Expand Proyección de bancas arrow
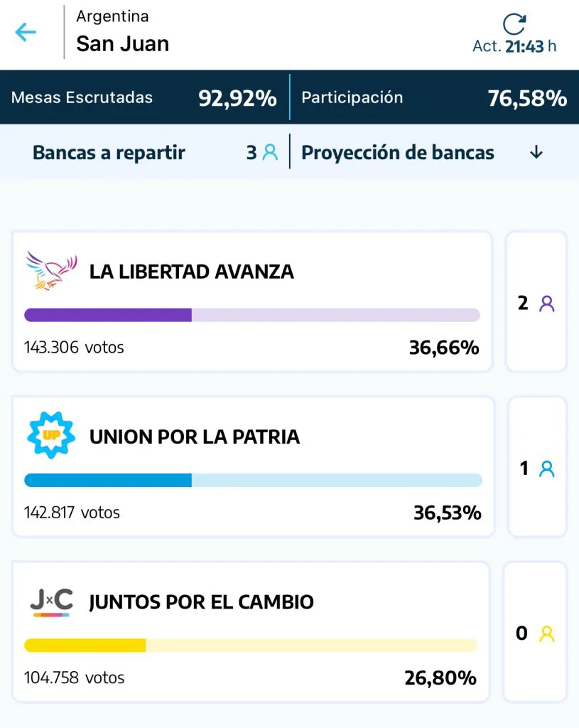The height and width of the screenshot is (728, 579). click(x=536, y=152)
